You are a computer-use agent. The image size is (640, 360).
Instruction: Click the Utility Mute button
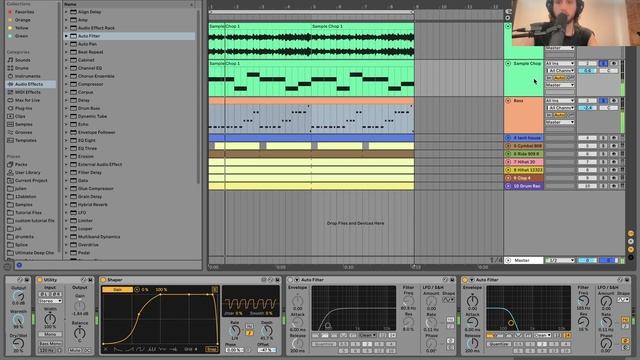[74, 350]
